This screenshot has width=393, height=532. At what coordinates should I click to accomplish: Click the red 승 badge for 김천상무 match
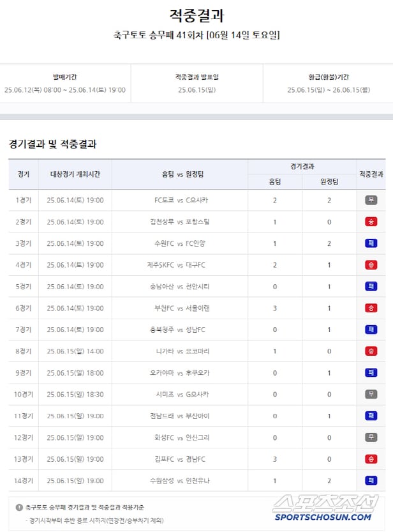point(371,222)
